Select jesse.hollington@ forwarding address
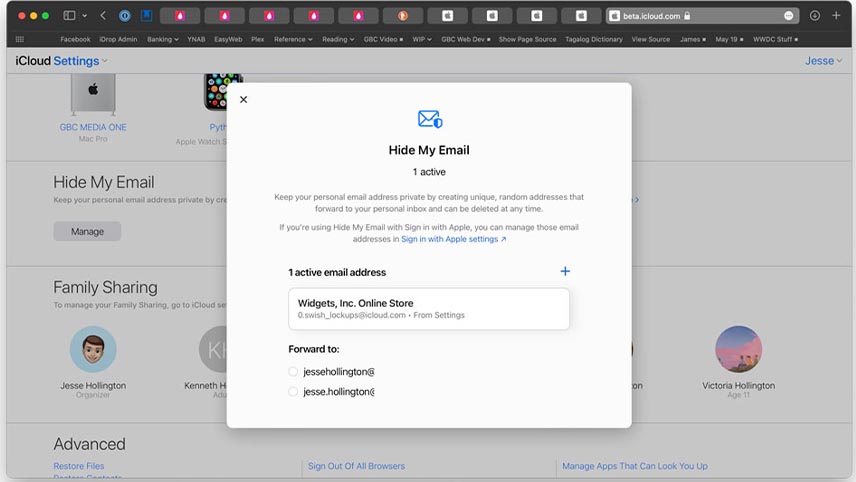This screenshot has width=856, height=482. pyautogui.click(x=293, y=391)
